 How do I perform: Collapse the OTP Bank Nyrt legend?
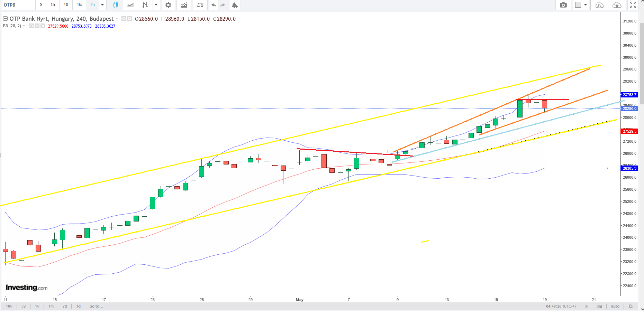point(5,19)
